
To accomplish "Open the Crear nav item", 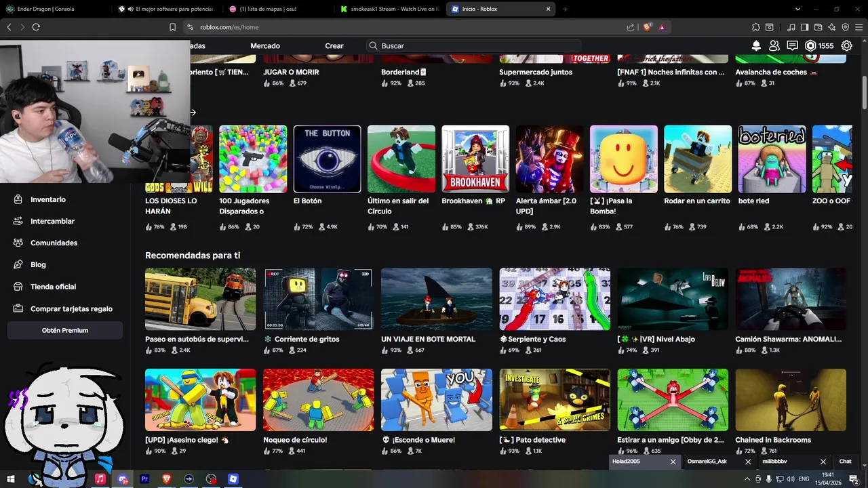I will 334,46.
